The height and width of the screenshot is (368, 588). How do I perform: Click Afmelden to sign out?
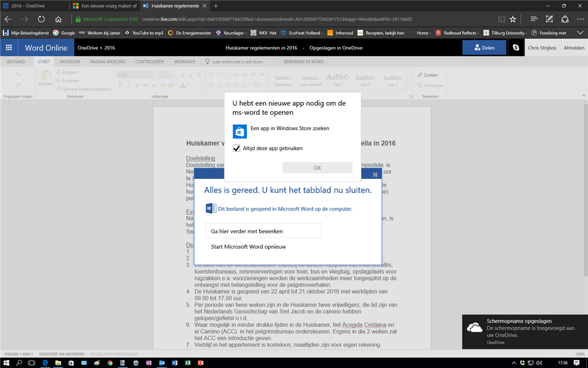click(574, 48)
